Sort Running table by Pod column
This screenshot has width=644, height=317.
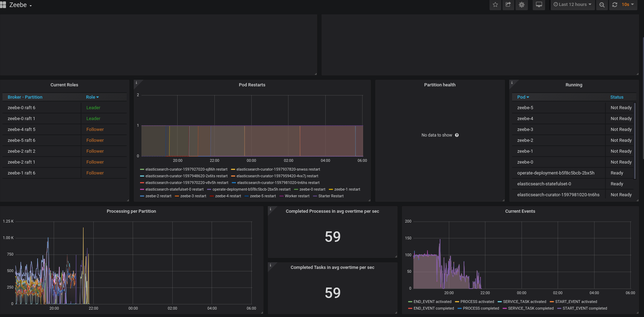click(x=523, y=97)
